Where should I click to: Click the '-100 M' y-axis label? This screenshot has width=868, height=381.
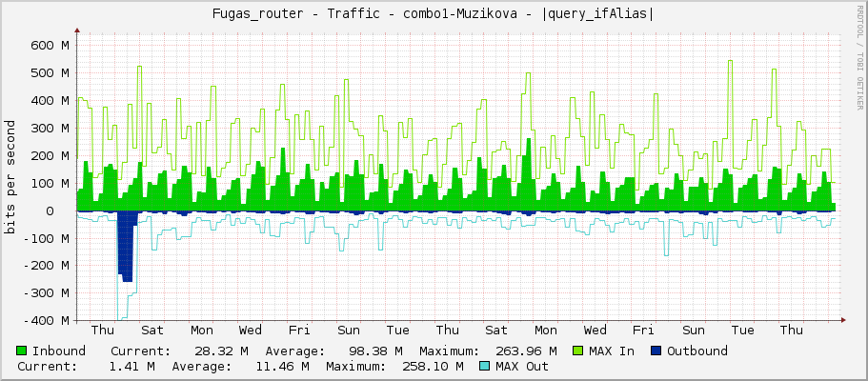click(x=46, y=238)
